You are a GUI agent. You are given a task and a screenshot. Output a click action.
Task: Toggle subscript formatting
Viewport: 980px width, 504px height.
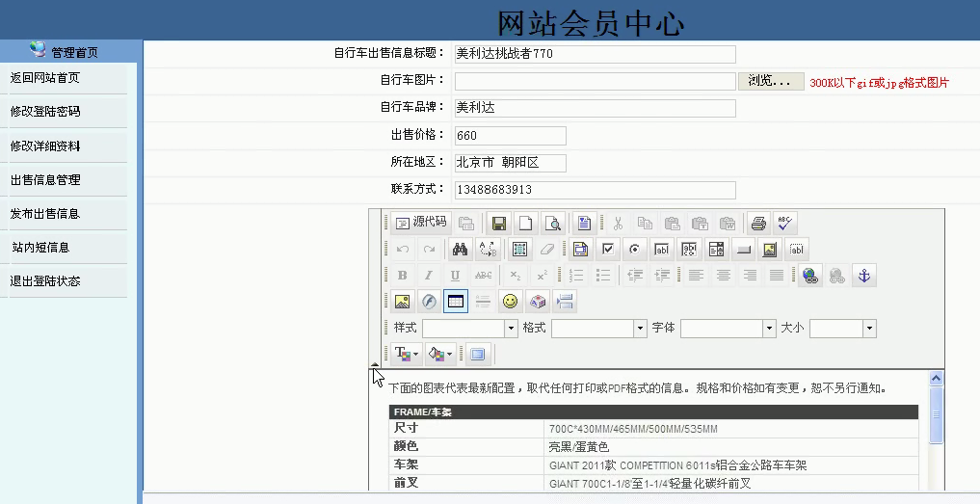tap(515, 276)
